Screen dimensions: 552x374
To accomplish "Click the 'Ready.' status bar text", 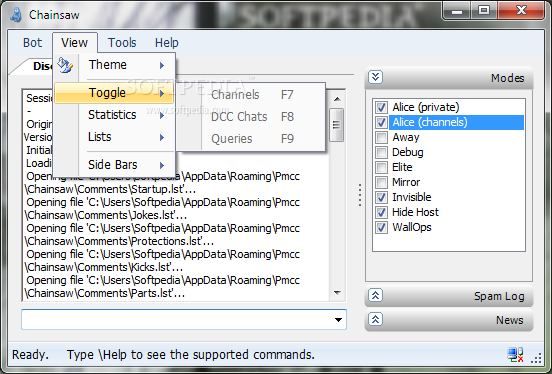I will [30, 355].
